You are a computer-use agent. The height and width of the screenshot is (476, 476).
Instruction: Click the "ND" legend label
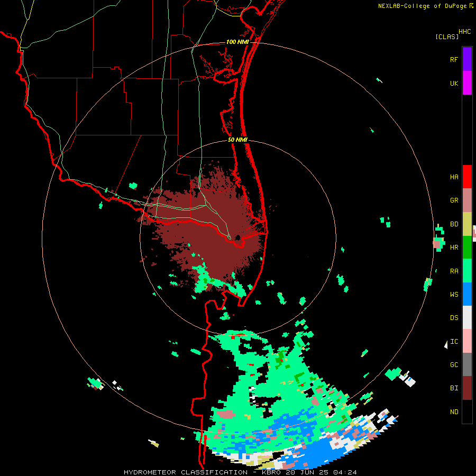454,412
